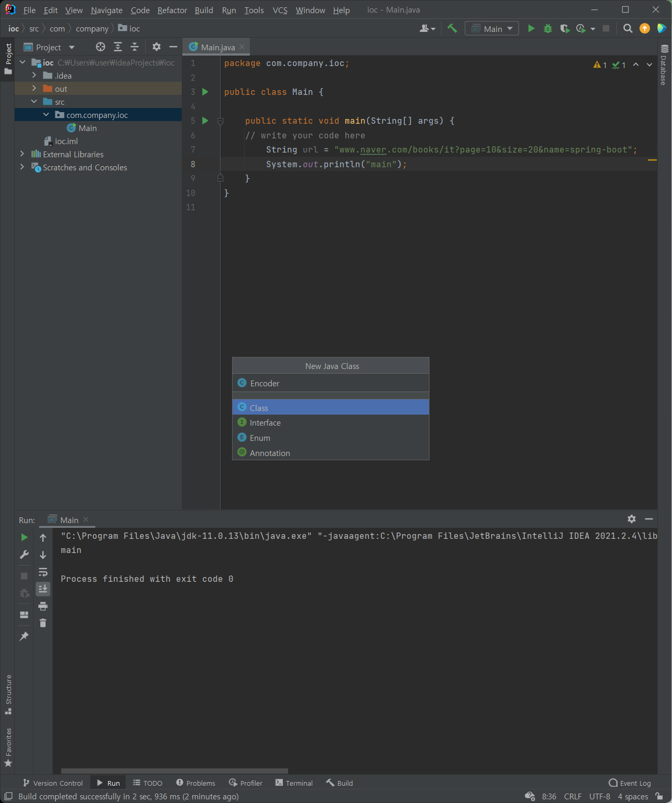
Task: Expand External Libraries node
Action: 22,154
